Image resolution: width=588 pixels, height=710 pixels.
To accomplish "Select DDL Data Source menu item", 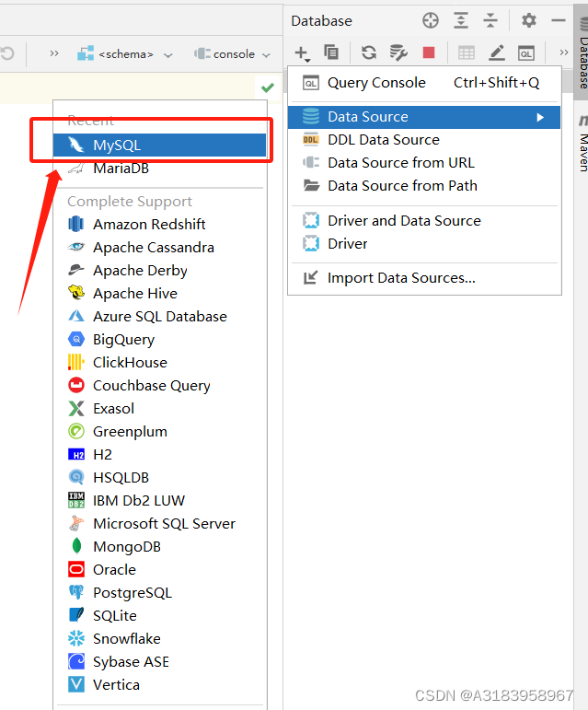I will 424,140.
